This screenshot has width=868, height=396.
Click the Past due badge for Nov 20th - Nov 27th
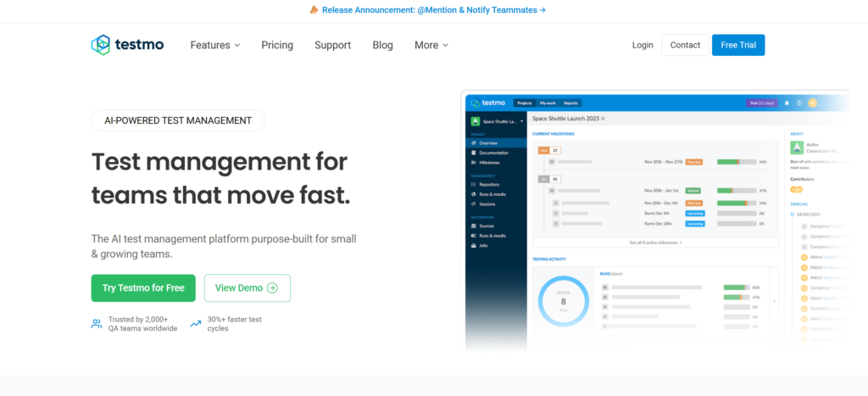pos(694,162)
